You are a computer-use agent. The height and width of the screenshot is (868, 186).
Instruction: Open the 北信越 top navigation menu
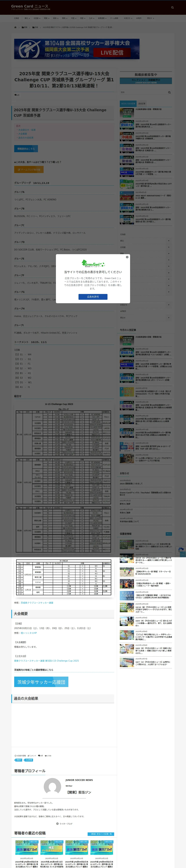coord(37,18)
